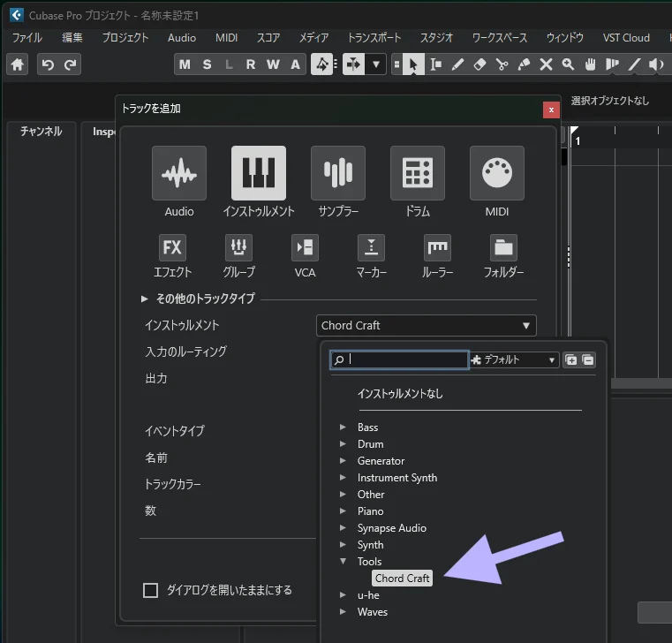Select the Draw pencil tool
Image resolution: width=672 pixels, height=643 pixels.
pyautogui.click(x=457, y=64)
